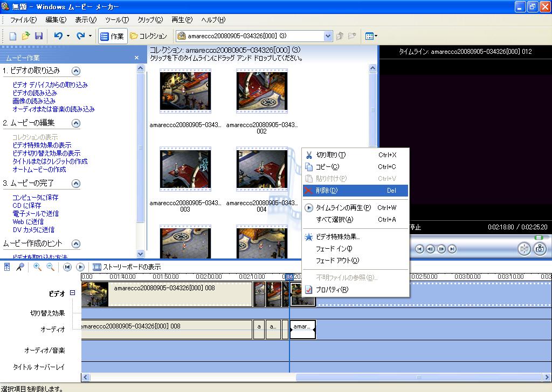
Task: Rewind the timeline to the start
Action: 67,267
